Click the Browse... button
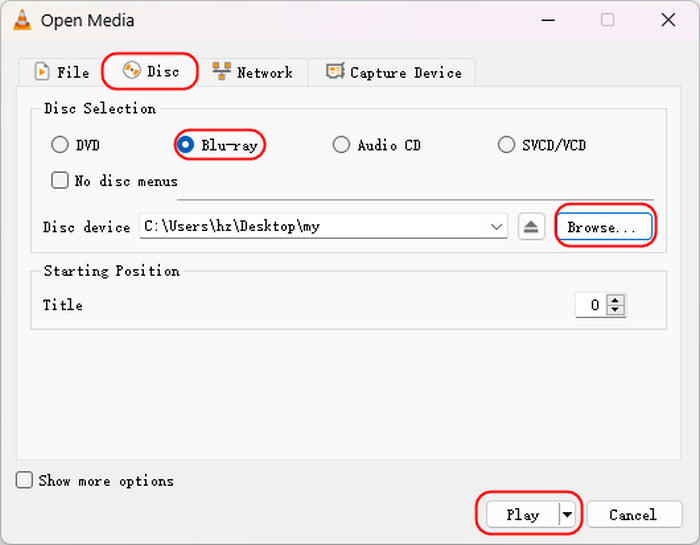This screenshot has width=700, height=545. 604,227
